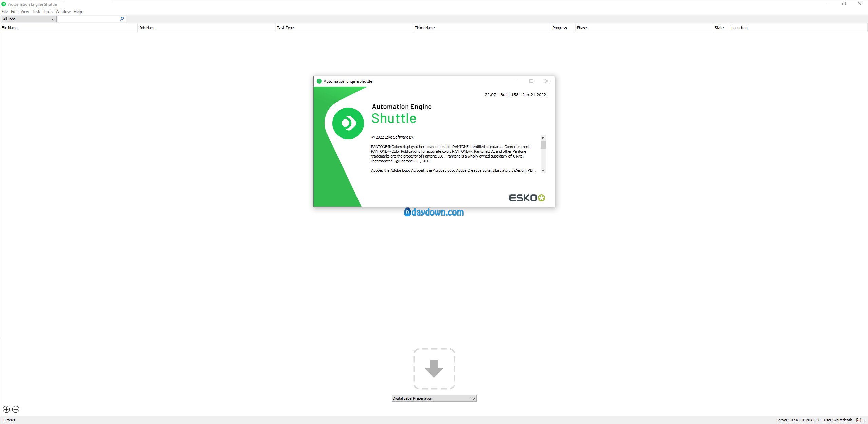This screenshot has width=868, height=424.
Task: Open the View menu
Action: (x=25, y=12)
